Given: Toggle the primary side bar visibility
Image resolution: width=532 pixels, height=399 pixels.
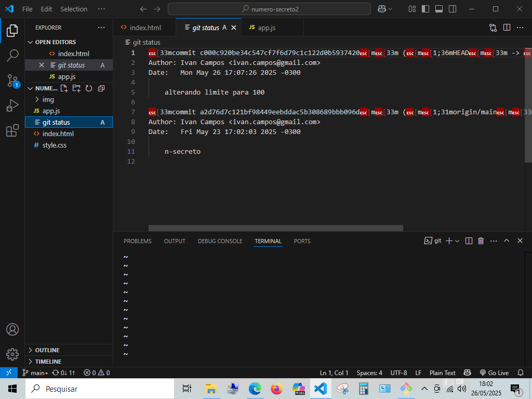Looking at the screenshot, I should pyautogui.click(x=425, y=9).
